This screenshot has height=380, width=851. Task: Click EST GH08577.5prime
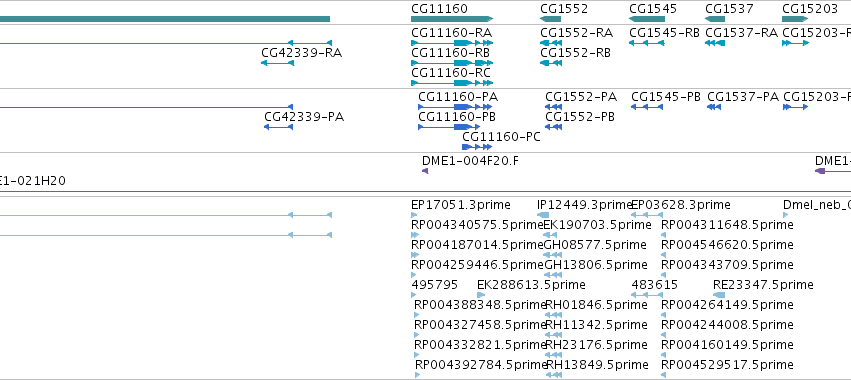[595, 245]
